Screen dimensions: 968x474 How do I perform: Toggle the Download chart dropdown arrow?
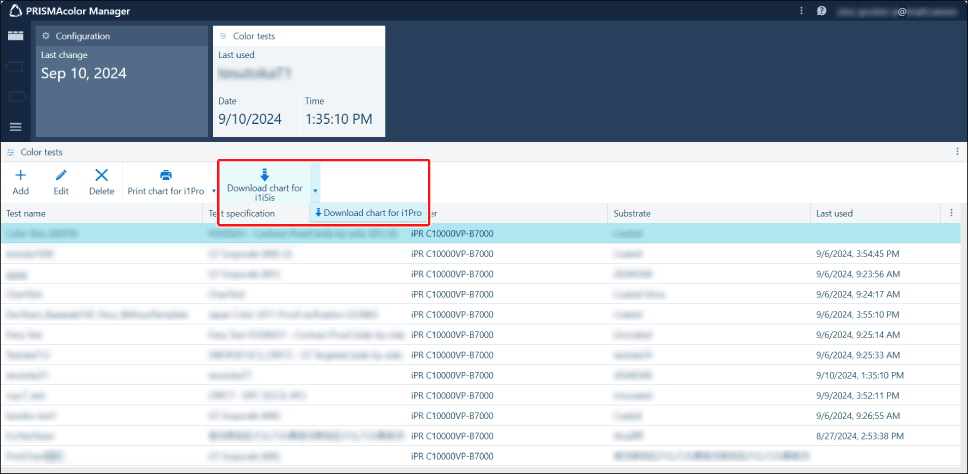[x=315, y=189]
